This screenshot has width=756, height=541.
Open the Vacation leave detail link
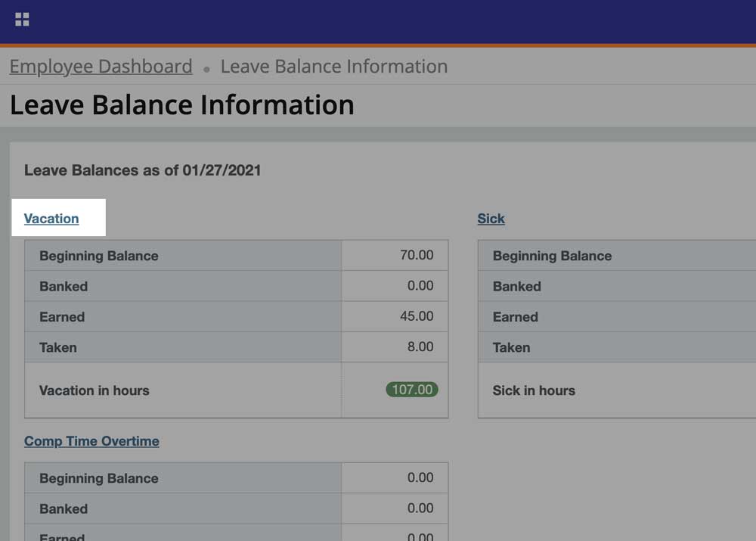point(51,218)
